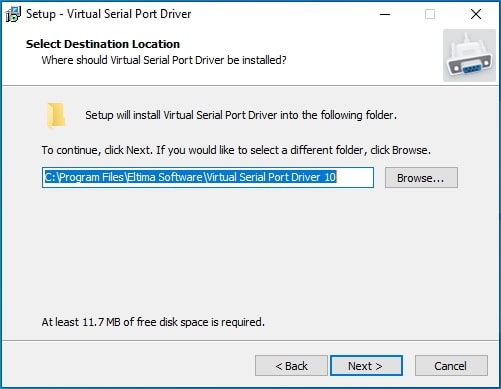Screen dimensions: 501x389
Task: Close the setup window
Action: (x=476, y=14)
